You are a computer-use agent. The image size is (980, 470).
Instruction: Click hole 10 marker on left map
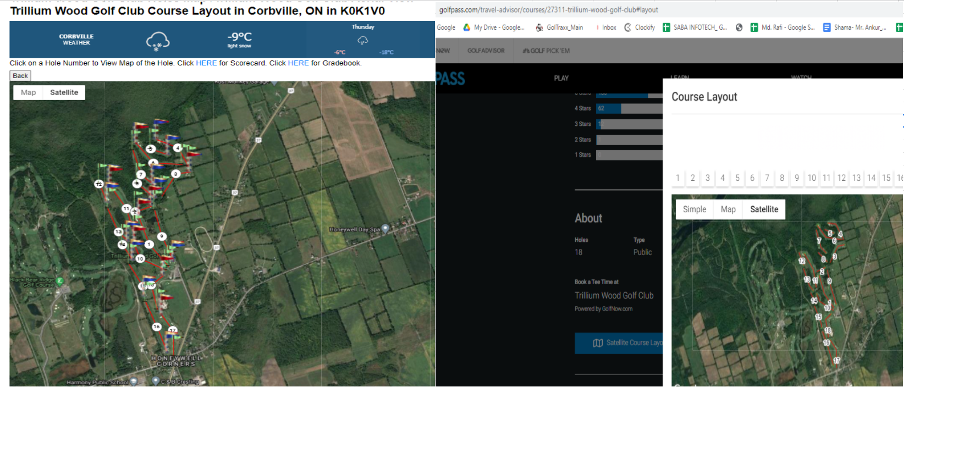140,258
